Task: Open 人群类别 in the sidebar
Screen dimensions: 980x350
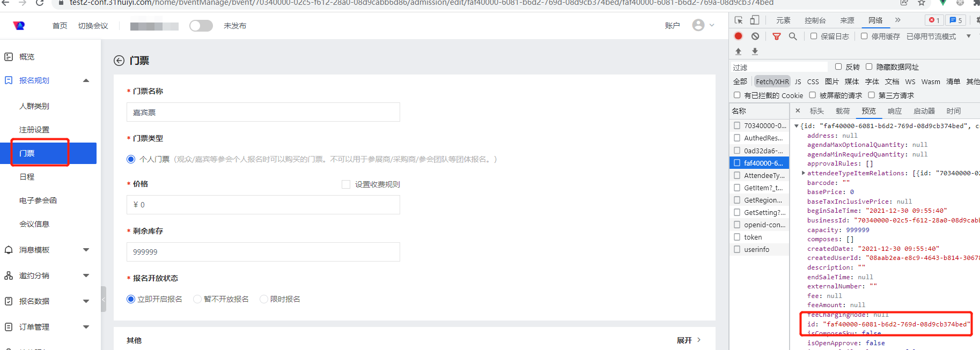Action: click(x=34, y=106)
